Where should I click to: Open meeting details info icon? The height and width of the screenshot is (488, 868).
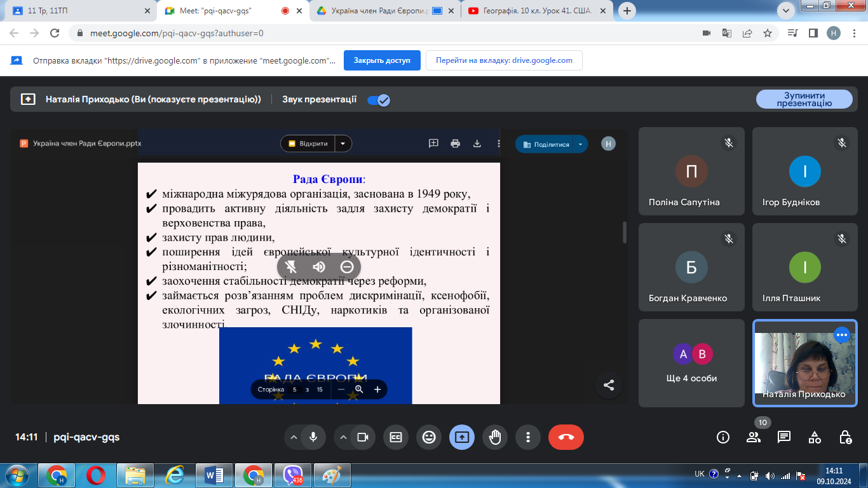[x=722, y=437]
